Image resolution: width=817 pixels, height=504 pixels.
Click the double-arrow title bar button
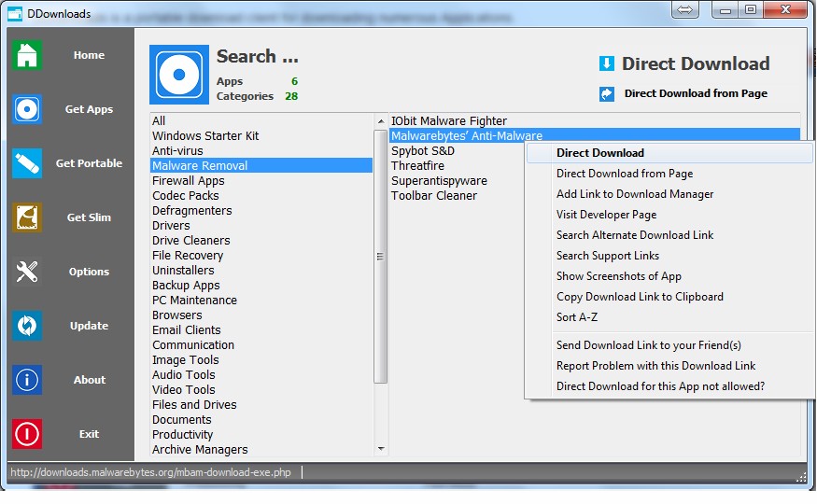point(684,9)
